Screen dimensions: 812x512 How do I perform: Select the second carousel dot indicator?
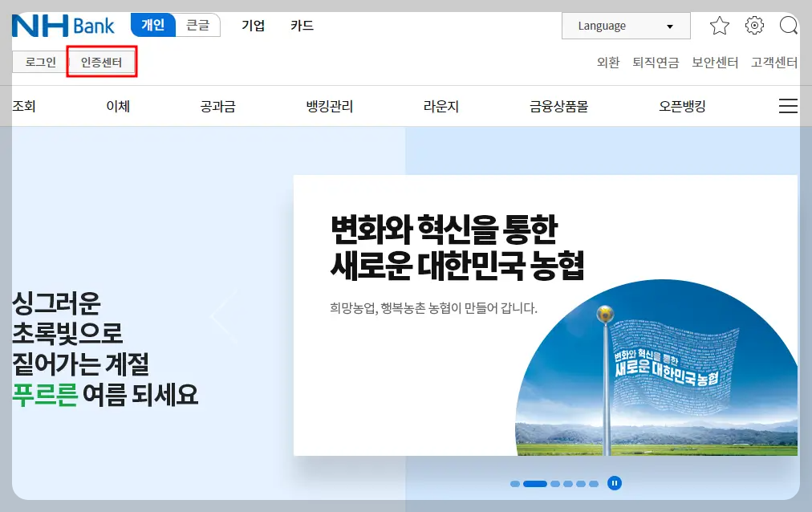[x=534, y=483]
